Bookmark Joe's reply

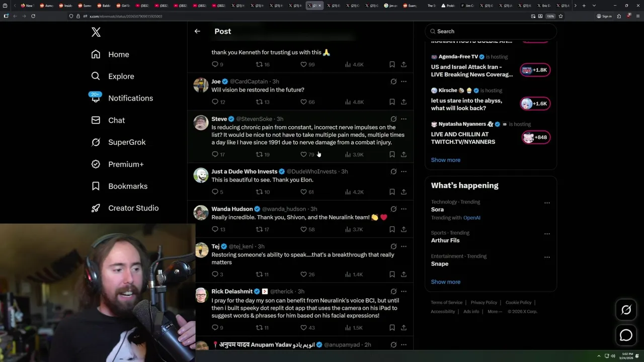pos(392,102)
